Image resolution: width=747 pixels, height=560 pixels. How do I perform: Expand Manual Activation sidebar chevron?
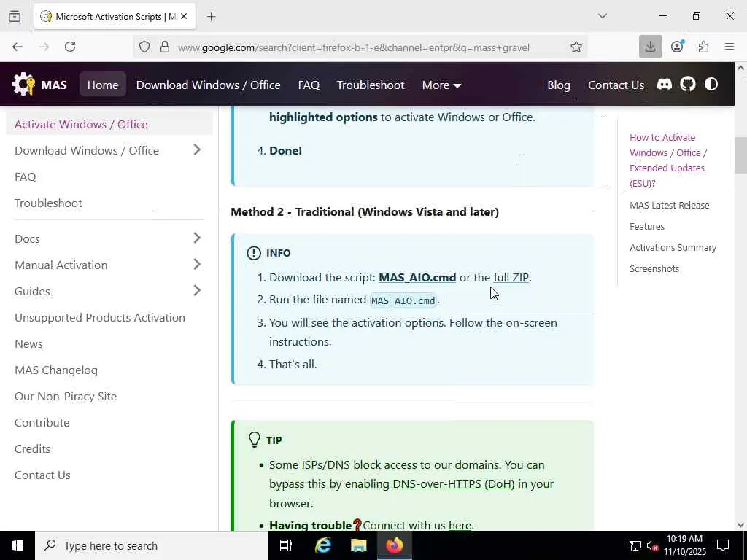coord(197,264)
